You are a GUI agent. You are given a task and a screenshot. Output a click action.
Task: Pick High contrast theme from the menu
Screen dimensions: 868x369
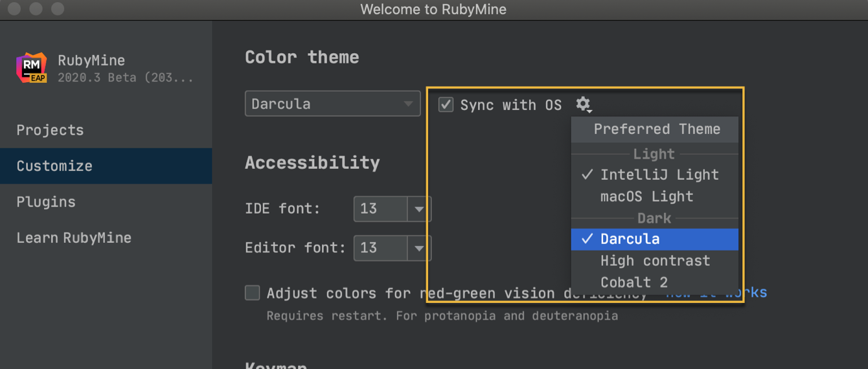(654, 261)
